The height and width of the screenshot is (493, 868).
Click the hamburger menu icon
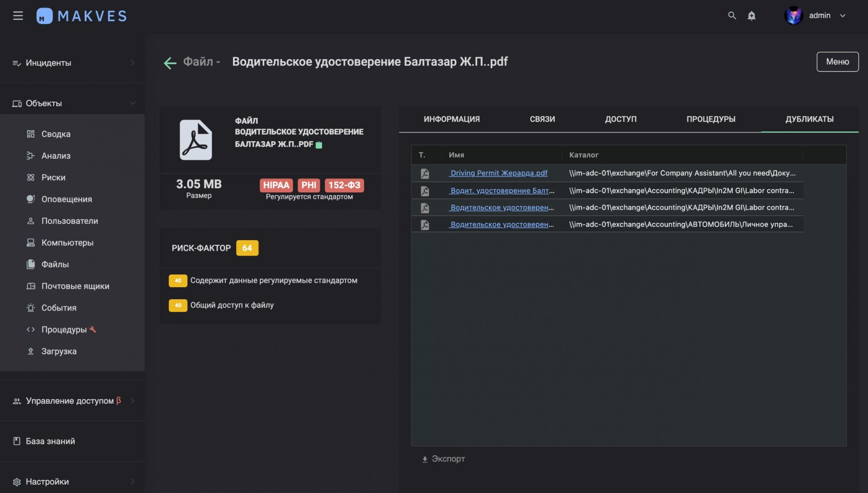tap(18, 16)
